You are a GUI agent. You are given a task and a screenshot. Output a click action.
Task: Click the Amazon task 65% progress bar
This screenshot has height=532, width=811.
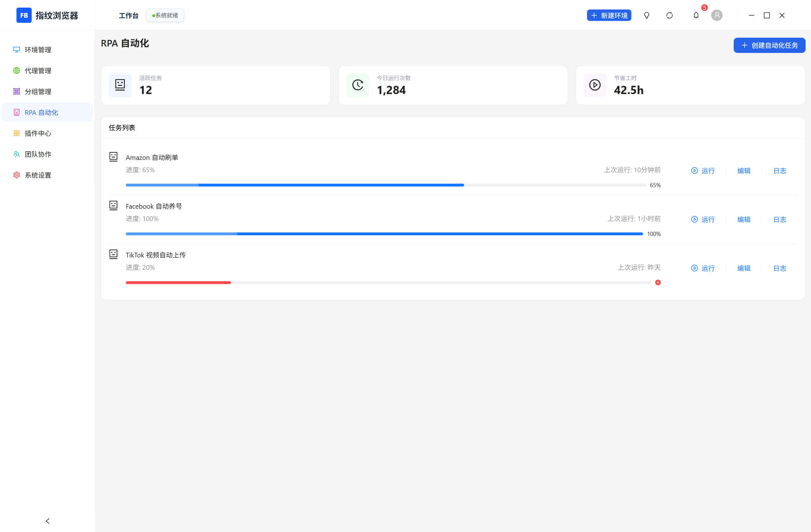pyautogui.click(x=386, y=185)
